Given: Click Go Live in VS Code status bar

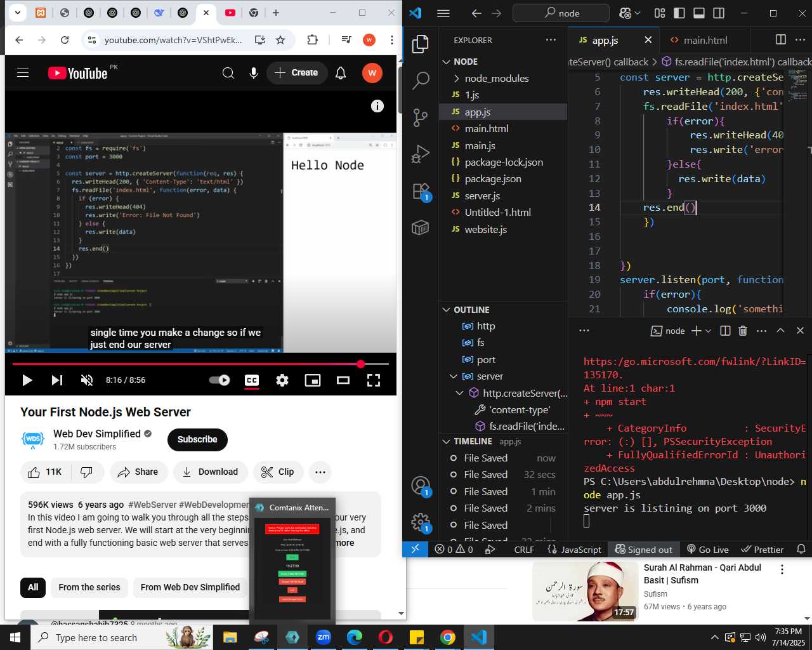Looking at the screenshot, I should (x=707, y=549).
